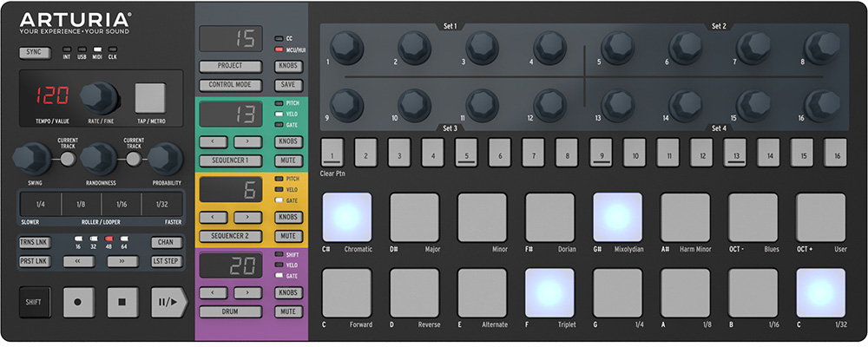Click the PROBABILITY knob
The height and width of the screenshot is (347, 868).
tap(166, 160)
